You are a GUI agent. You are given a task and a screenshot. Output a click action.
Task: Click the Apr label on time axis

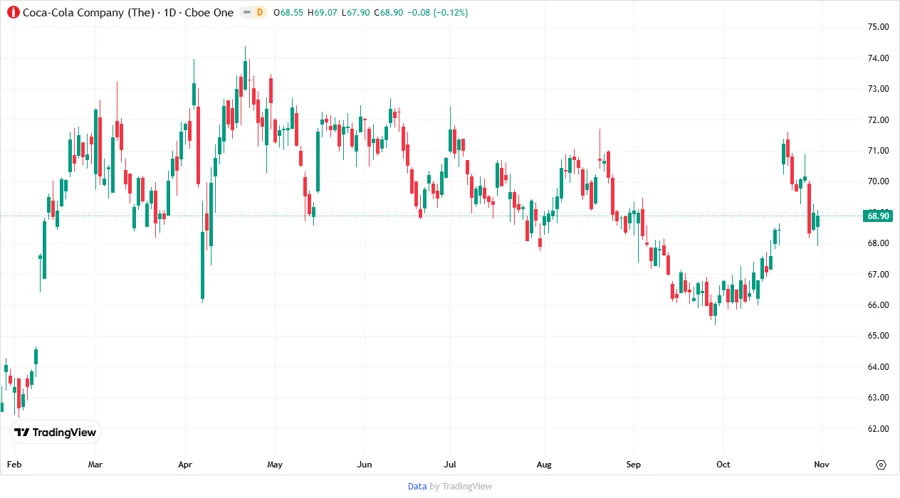(185, 464)
